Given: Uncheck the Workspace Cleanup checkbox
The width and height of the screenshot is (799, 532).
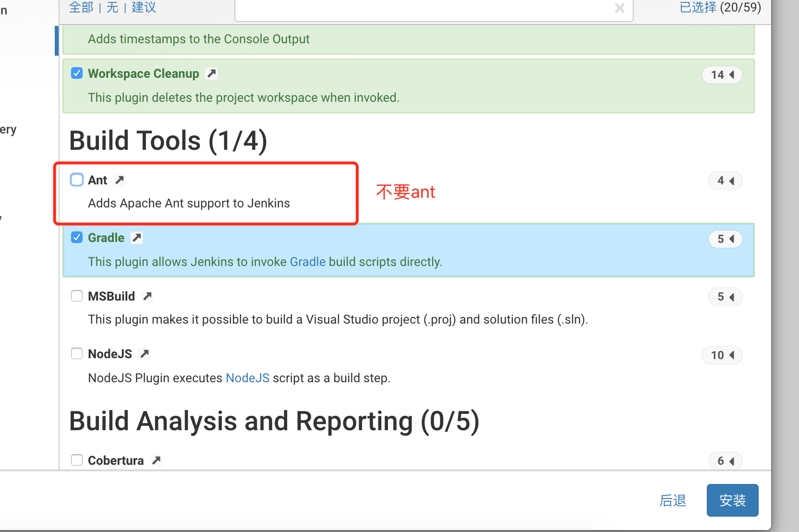Looking at the screenshot, I should click(x=77, y=73).
